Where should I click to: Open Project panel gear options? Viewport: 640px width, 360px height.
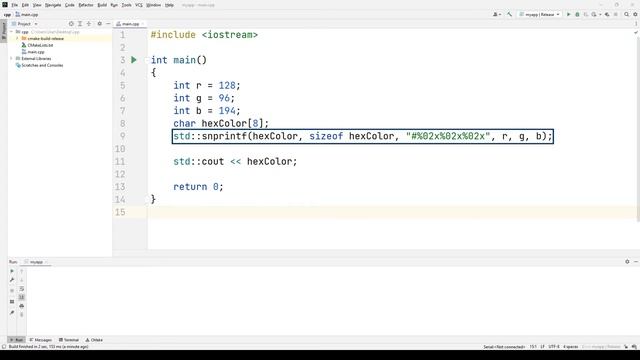pyautogui.click(x=100, y=24)
